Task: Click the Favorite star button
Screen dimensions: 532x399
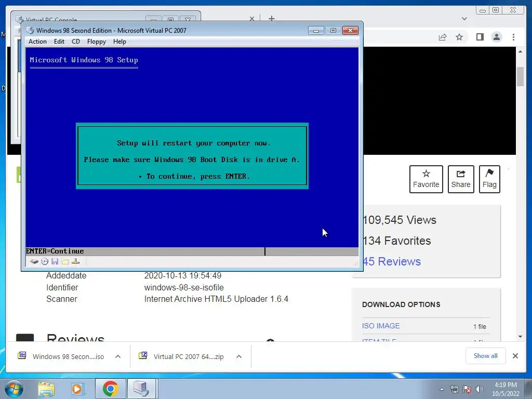Action: [x=426, y=179]
